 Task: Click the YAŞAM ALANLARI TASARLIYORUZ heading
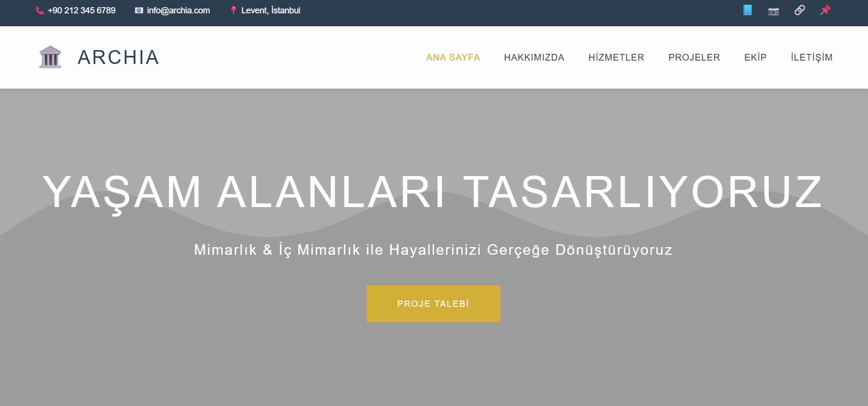coord(433,192)
